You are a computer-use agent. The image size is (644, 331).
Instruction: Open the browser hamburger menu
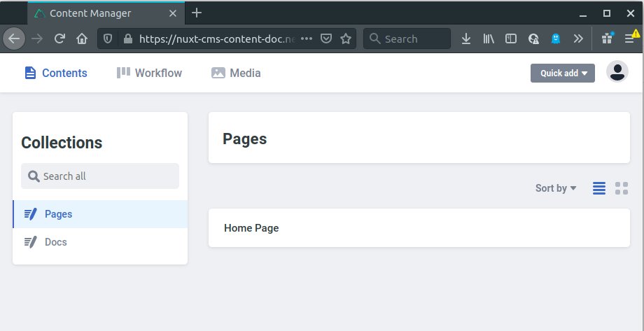[629, 39]
